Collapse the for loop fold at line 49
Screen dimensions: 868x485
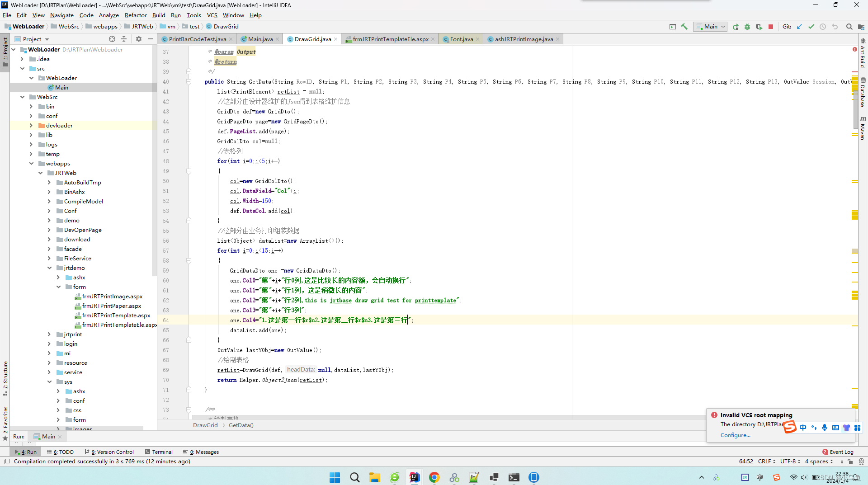coord(189,171)
